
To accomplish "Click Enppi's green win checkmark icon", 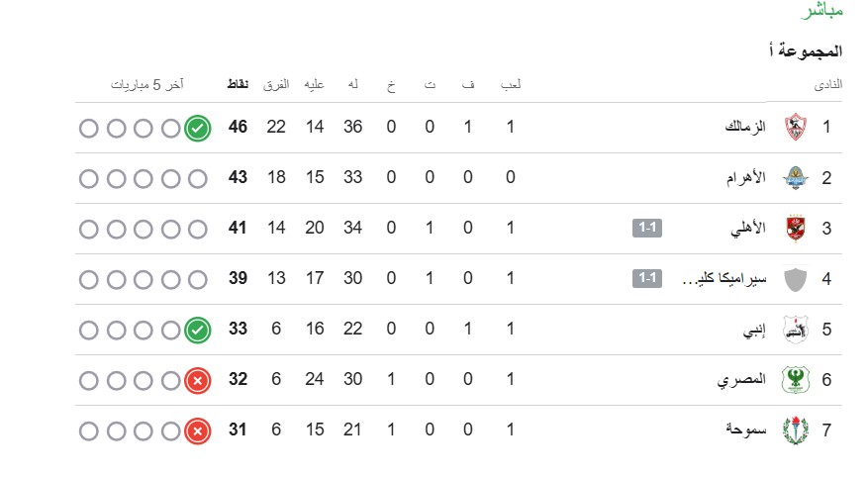I will coord(198,330).
